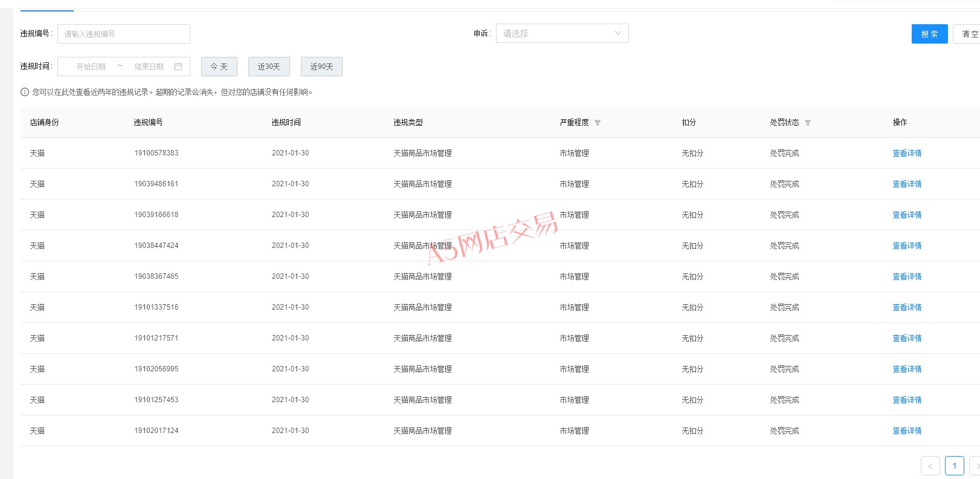View details for violation 19100578383
Image resolution: width=980 pixels, height=479 pixels.
(907, 153)
